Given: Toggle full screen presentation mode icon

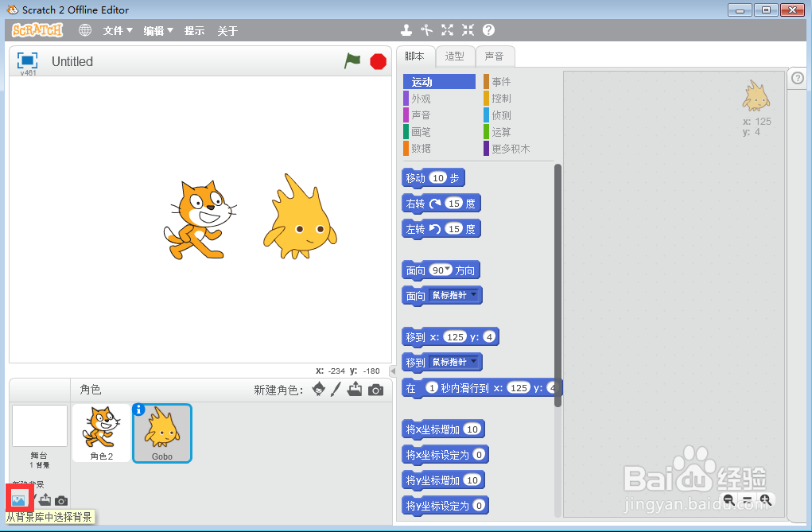Looking at the screenshot, I should point(28,60).
